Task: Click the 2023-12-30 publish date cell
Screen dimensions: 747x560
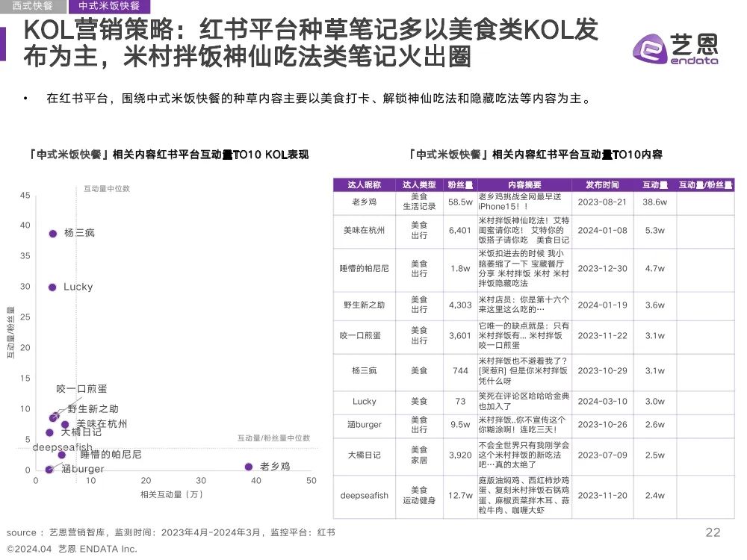Action: point(602,269)
